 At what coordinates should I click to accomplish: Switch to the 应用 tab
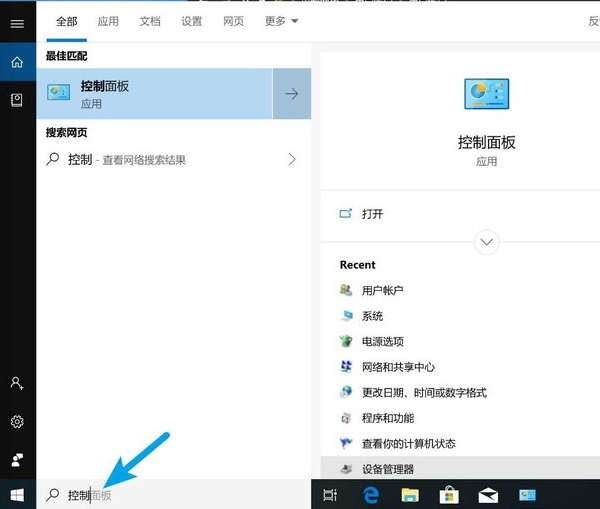[x=108, y=21]
